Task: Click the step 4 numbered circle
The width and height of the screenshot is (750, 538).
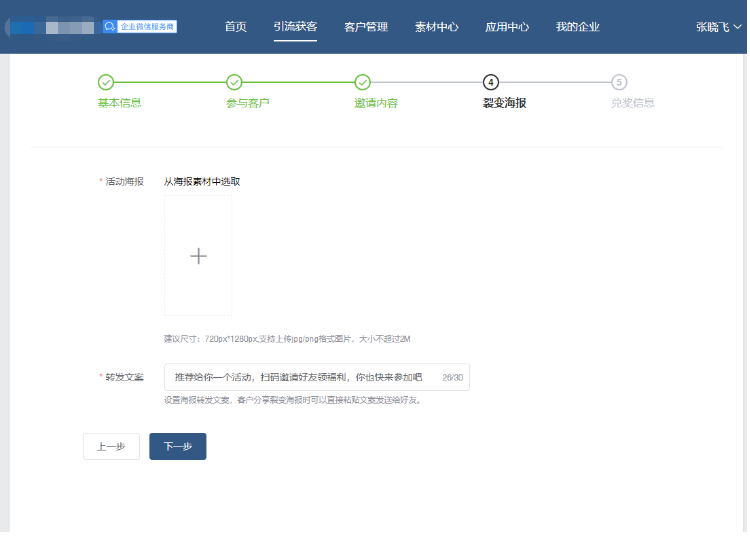Action: pyautogui.click(x=491, y=82)
